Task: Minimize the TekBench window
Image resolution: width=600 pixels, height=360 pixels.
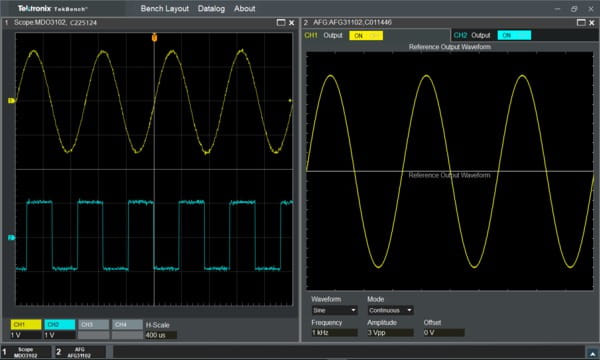Action: [557, 8]
